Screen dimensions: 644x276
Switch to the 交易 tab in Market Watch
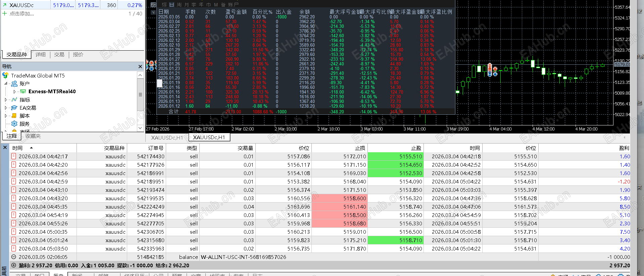coord(59,55)
